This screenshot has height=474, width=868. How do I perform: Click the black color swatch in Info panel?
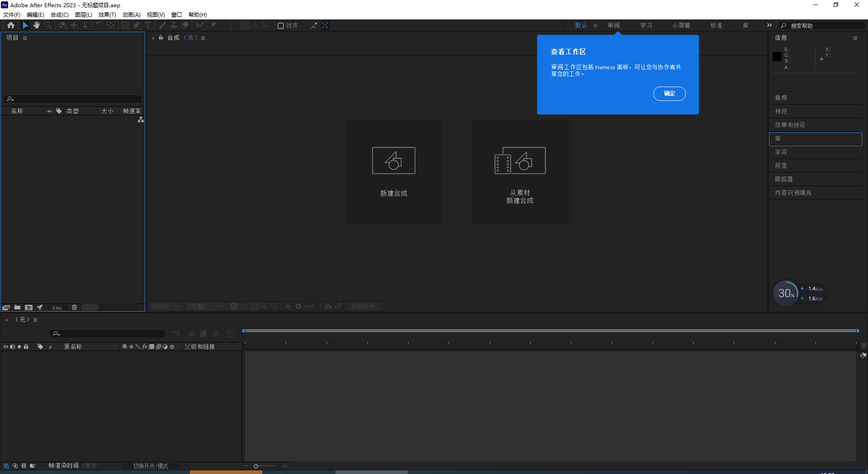777,57
